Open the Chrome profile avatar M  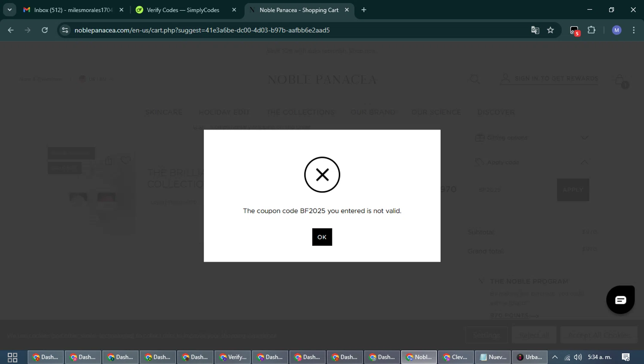[617, 30]
